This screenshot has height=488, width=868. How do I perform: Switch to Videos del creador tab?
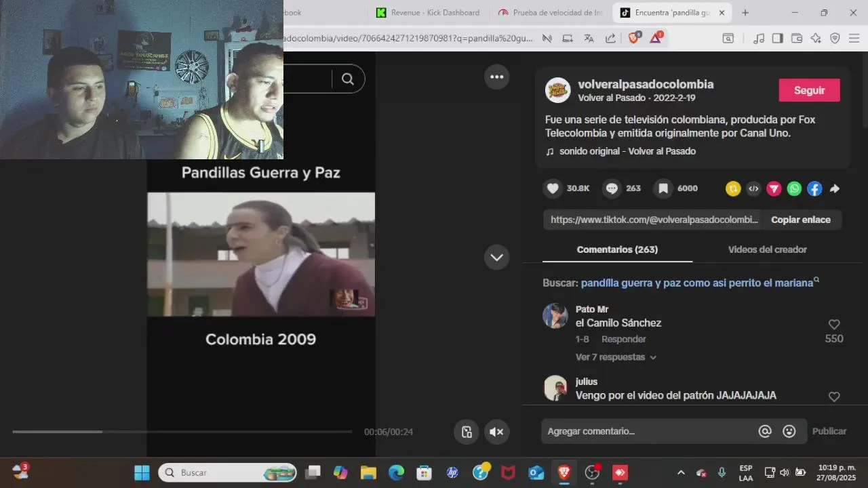coord(767,249)
